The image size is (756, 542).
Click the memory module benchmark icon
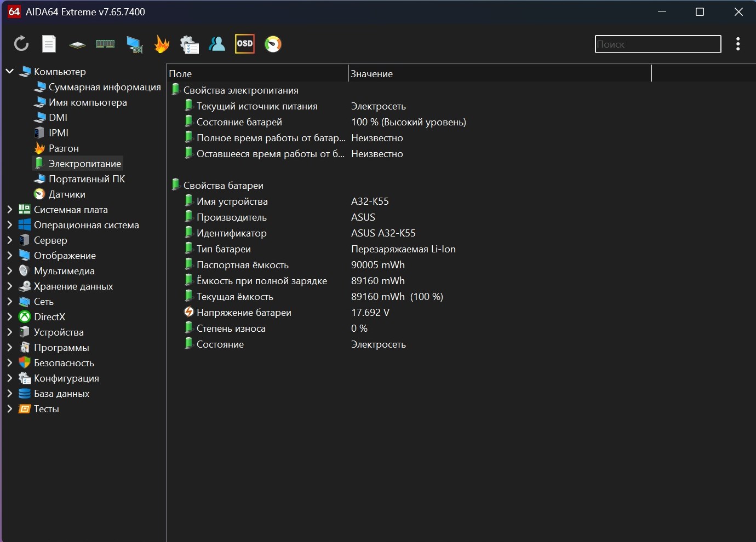click(105, 44)
